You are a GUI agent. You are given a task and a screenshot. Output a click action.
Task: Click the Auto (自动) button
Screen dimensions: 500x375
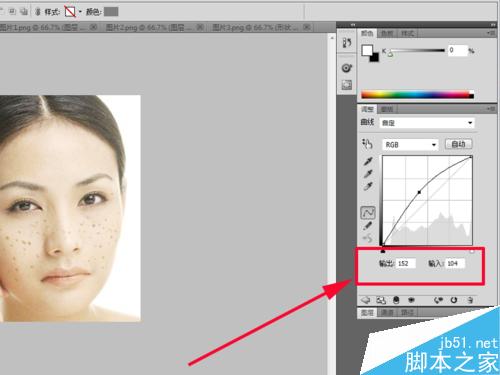coord(458,144)
